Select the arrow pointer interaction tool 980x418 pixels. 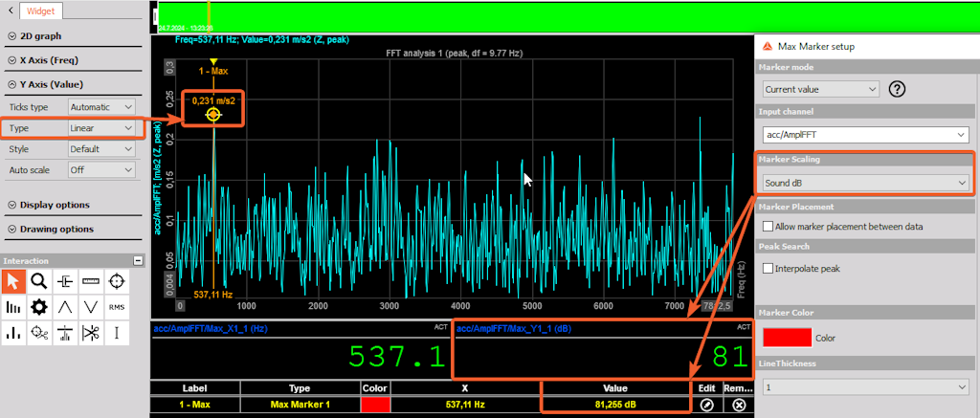pos(13,282)
